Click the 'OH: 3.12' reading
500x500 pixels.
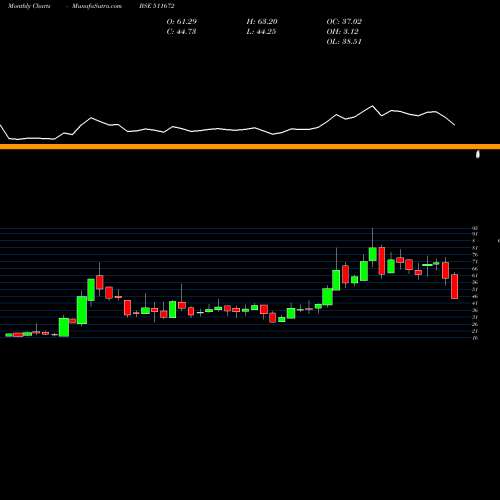(343, 32)
